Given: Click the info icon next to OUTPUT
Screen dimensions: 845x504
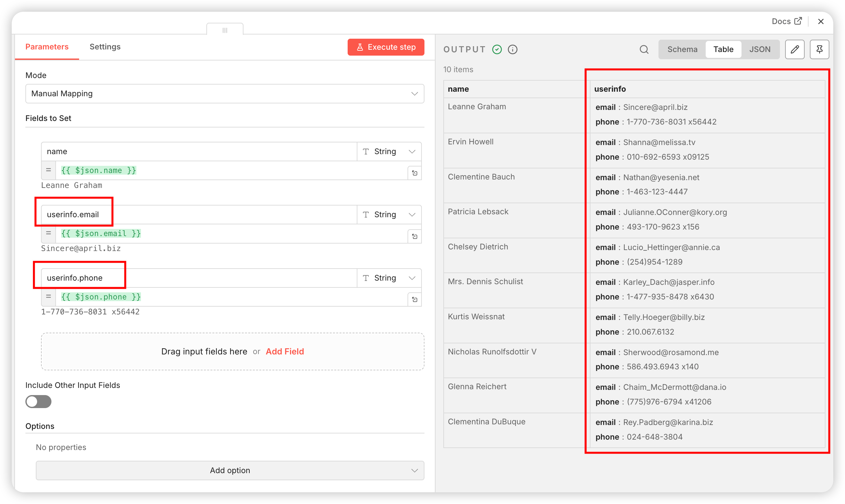Looking at the screenshot, I should pyautogui.click(x=512, y=49).
